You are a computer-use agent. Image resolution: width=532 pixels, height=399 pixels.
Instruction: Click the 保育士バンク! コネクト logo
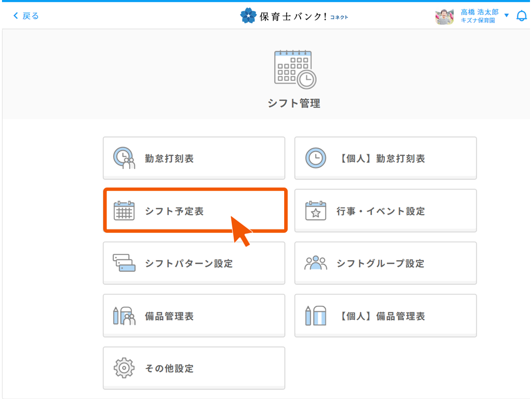coord(294,16)
